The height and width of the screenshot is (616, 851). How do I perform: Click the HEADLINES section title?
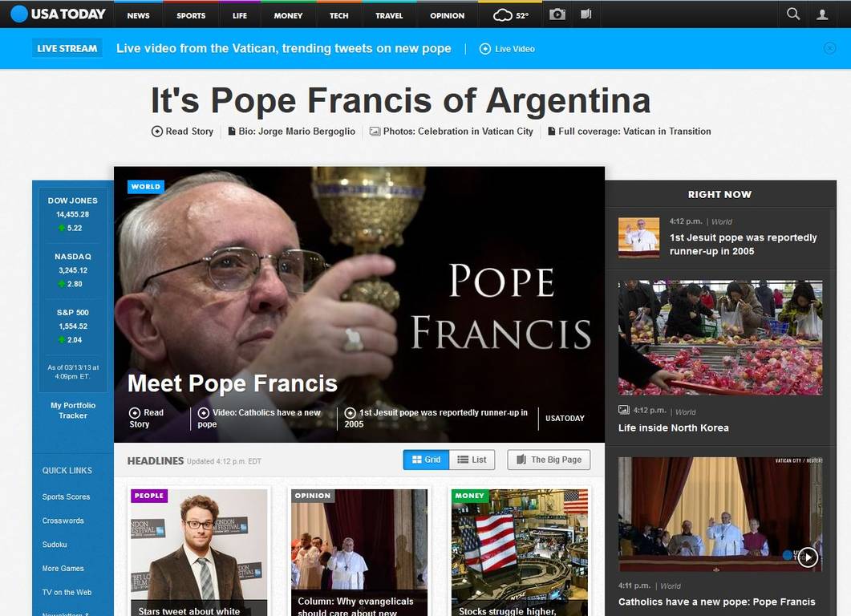[x=156, y=460]
